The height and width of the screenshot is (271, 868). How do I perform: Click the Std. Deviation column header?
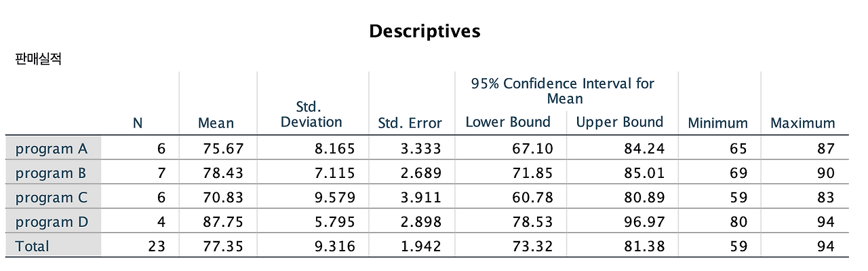point(311,115)
